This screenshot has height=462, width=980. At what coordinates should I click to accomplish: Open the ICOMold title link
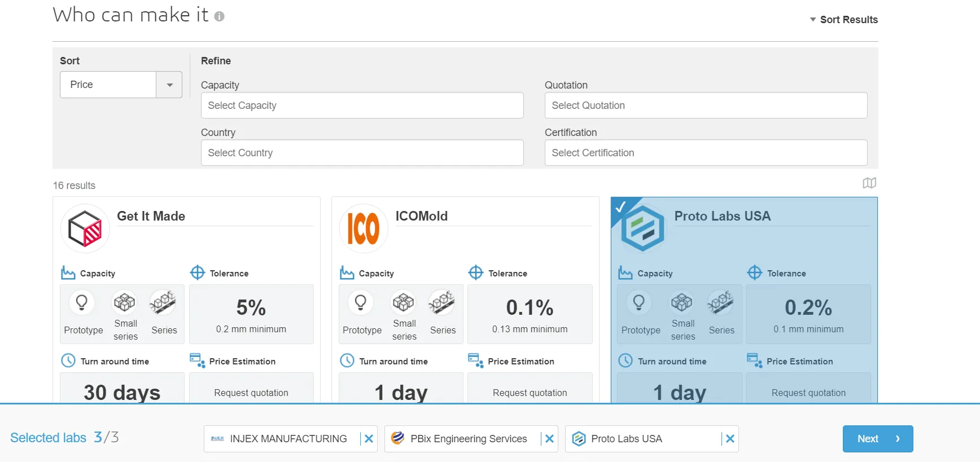(x=422, y=216)
